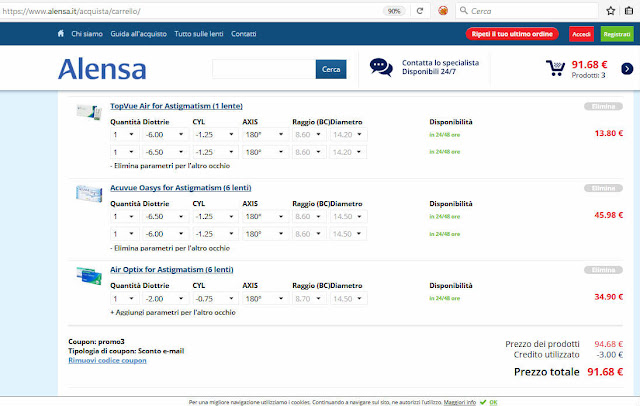Click the round arrow next to cart total
Viewport: 640px width, 406px height.
627,69
